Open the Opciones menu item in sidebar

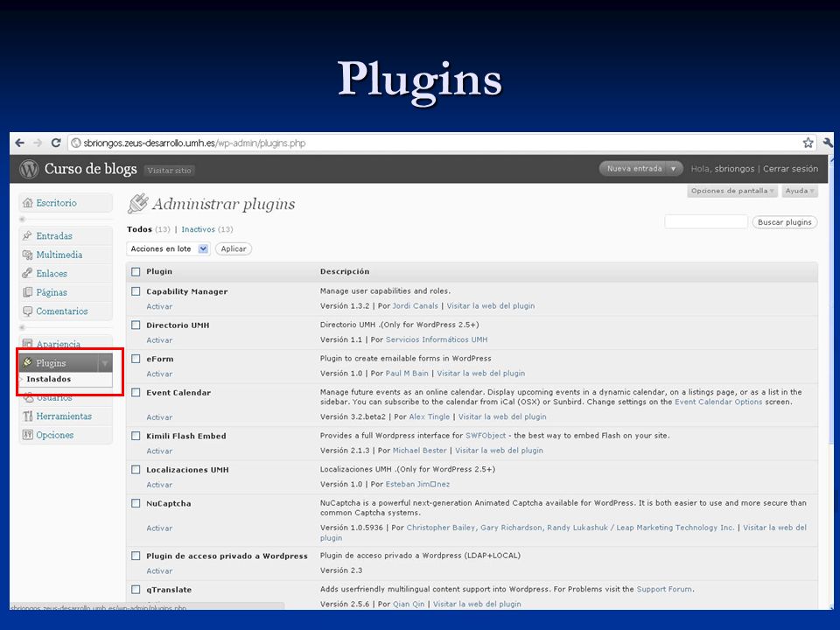pyautogui.click(x=54, y=435)
